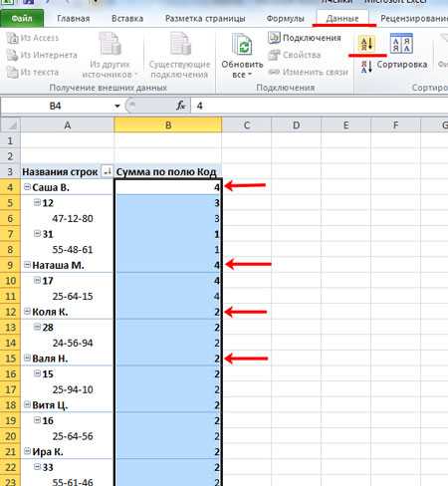Screen dimensions: 448x486
Task: Click the insert function fx icon
Action: (181, 106)
